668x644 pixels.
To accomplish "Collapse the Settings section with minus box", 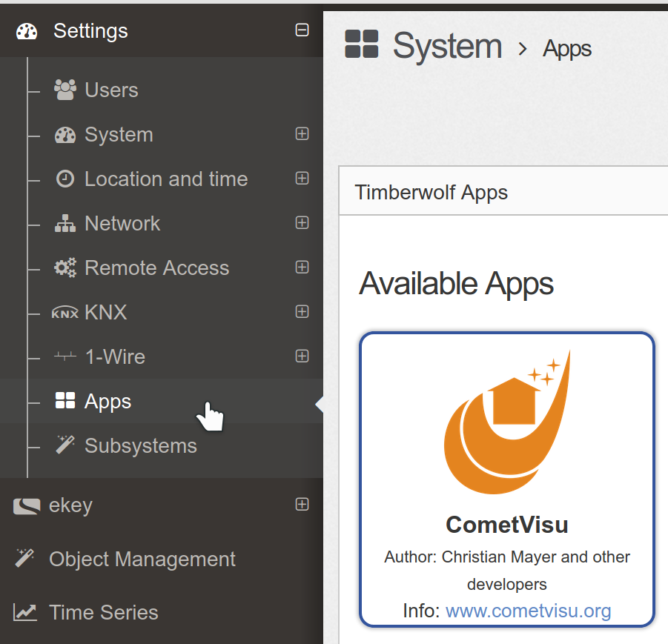I will click(x=302, y=30).
